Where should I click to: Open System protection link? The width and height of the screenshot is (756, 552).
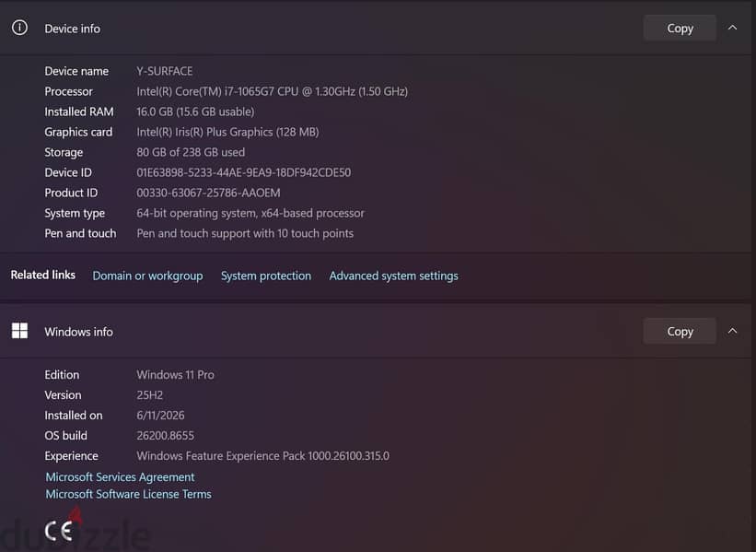coord(266,276)
